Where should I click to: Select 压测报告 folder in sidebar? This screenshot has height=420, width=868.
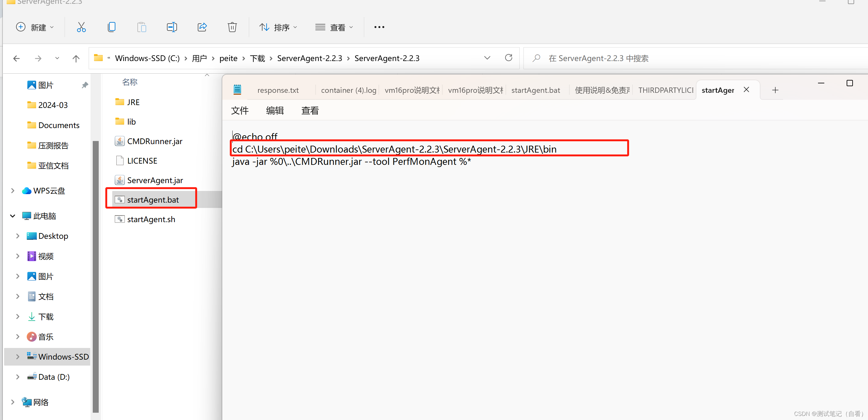[48, 145]
